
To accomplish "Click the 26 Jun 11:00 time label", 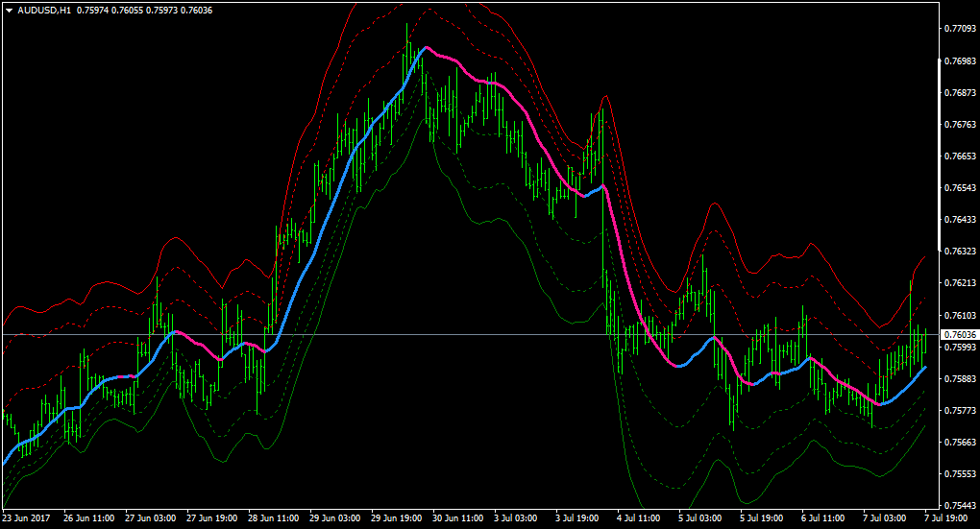I will [88, 518].
